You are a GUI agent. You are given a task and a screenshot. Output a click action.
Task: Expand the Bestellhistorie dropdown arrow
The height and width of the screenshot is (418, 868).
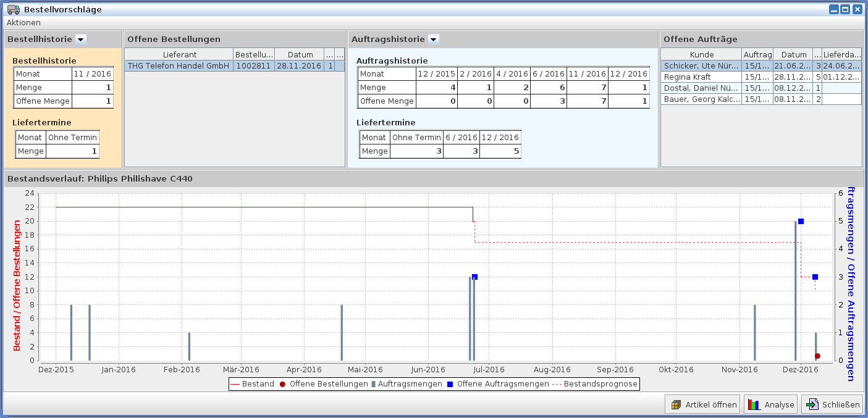[x=81, y=40]
